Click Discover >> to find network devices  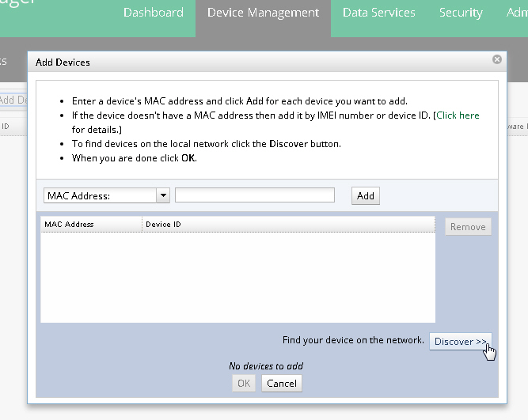click(460, 342)
